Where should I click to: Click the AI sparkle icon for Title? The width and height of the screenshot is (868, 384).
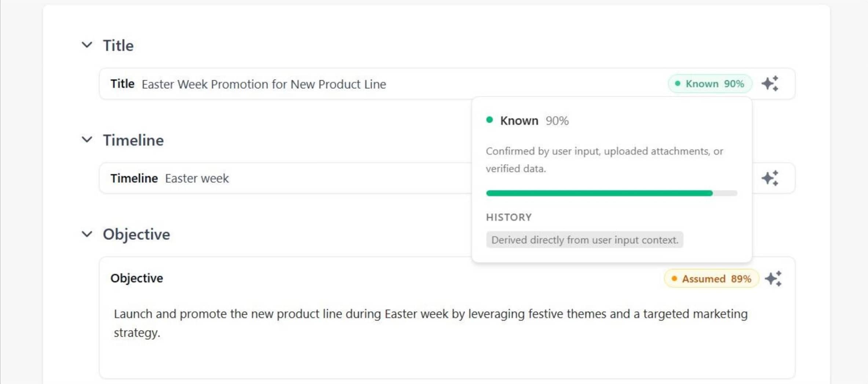[770, 84]
